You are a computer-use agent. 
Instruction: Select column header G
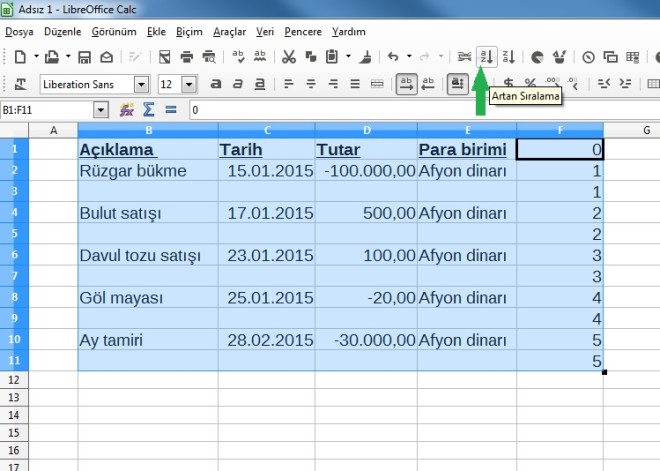(x=646, y=130)
